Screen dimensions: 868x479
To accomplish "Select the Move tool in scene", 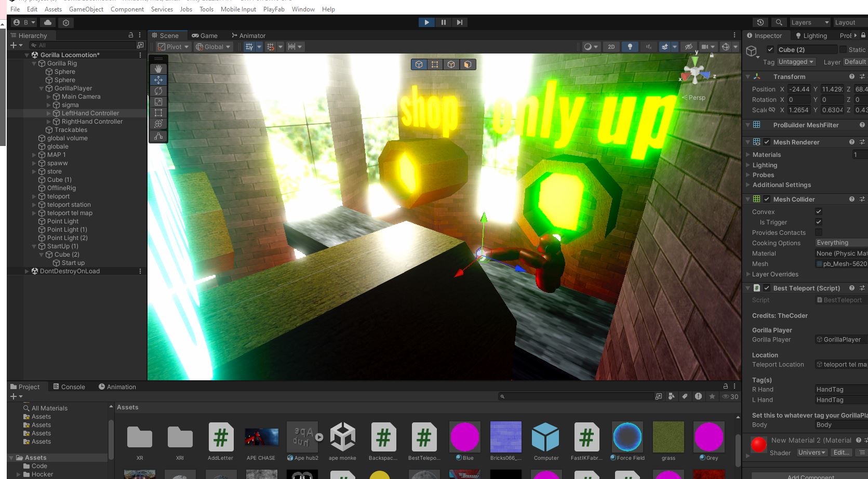I will pyautogui.click(x=158, y=79).
